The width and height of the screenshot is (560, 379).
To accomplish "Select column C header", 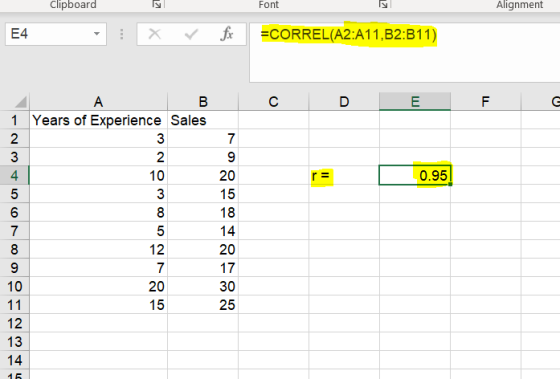I will point(273,102).
